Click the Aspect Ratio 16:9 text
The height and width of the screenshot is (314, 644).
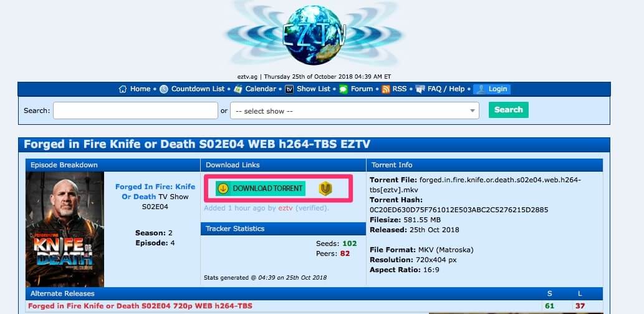coord(405,270)
